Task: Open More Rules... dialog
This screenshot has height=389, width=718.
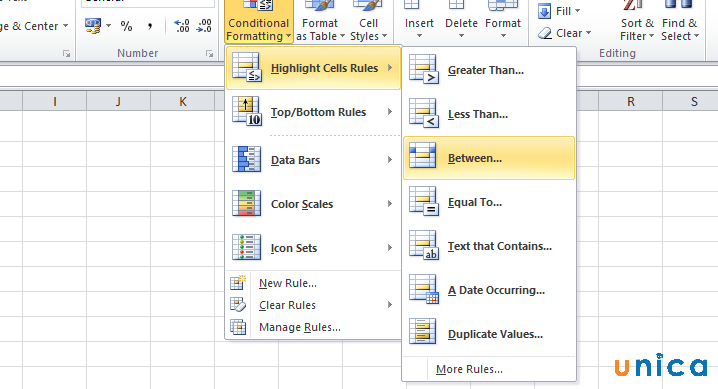Action: click(489, 369)
